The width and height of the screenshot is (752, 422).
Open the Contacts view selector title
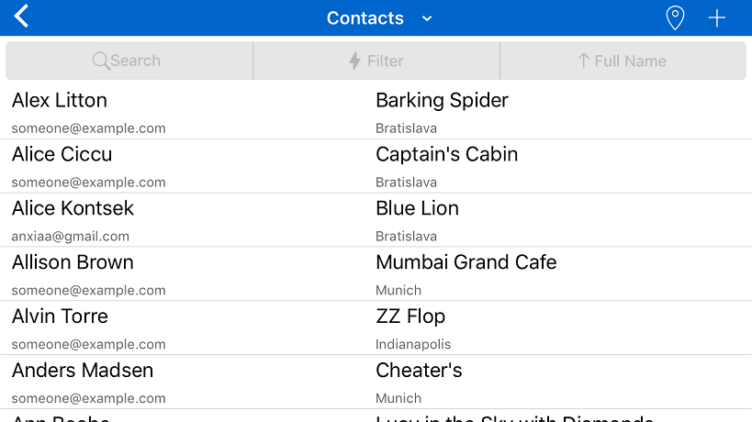click(365, 18)
